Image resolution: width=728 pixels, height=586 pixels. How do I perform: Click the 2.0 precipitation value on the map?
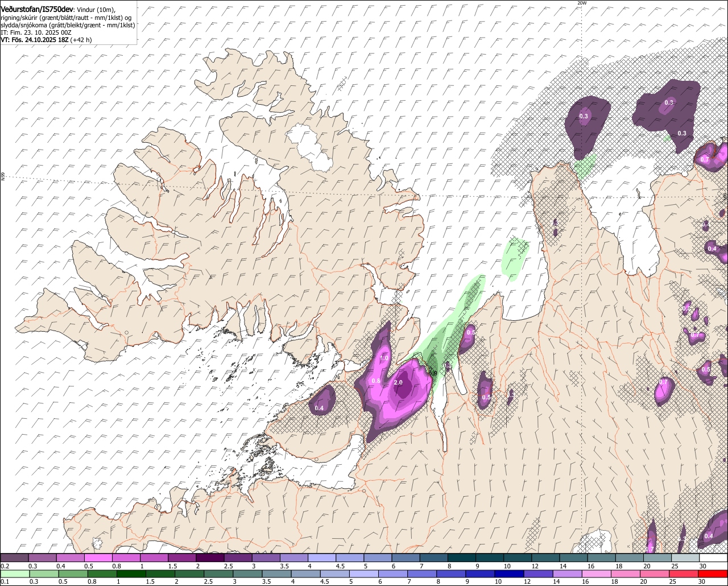(x=398, y=382)
